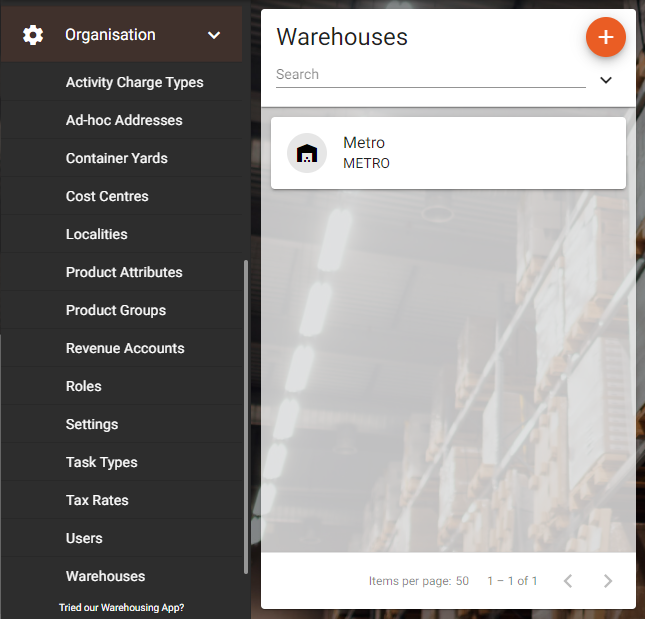
Task: Click the Warehouses page heading
Action: 342,37
